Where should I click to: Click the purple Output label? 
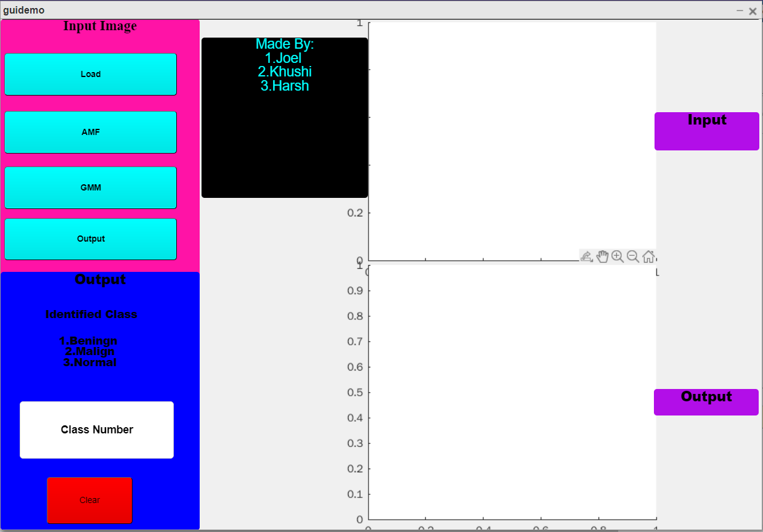[x=706, y=402]
